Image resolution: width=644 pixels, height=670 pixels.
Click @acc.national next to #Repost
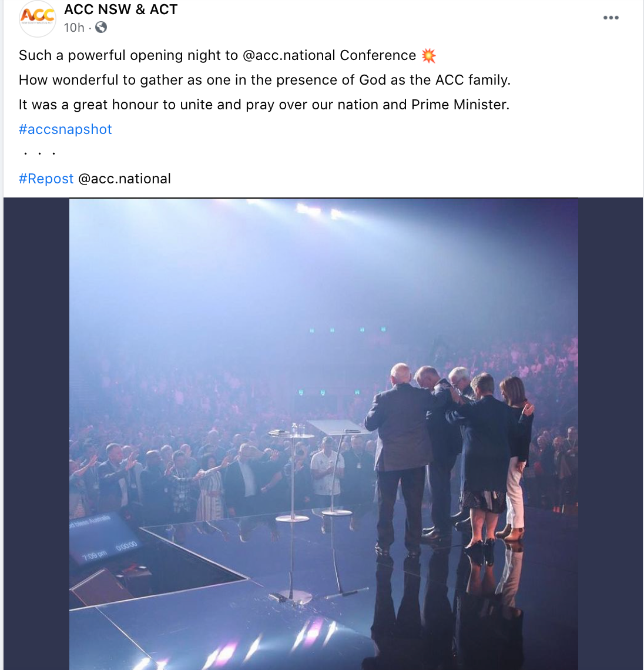(125, 179)
